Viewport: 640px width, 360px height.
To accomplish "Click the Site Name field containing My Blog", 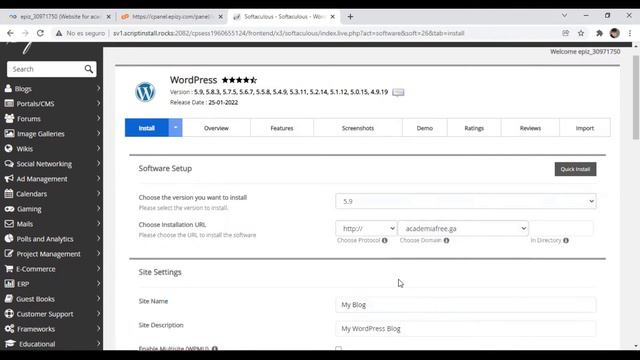I will click(466, 304).
